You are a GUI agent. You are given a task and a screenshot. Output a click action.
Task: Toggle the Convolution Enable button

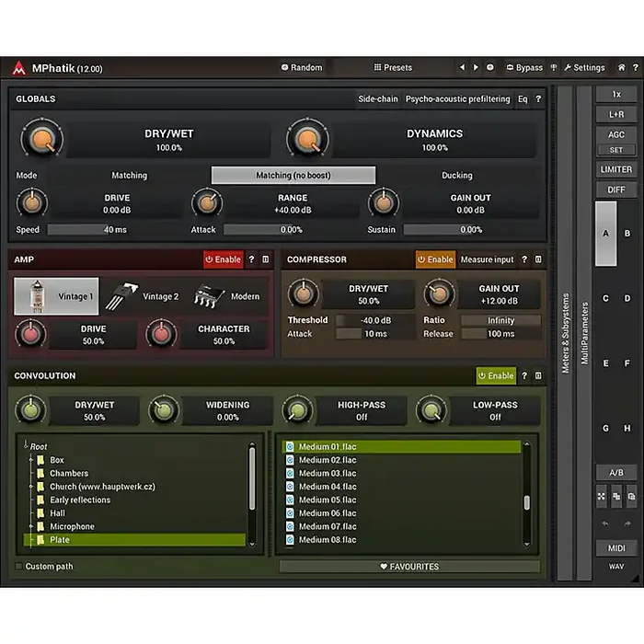point(496,375)
